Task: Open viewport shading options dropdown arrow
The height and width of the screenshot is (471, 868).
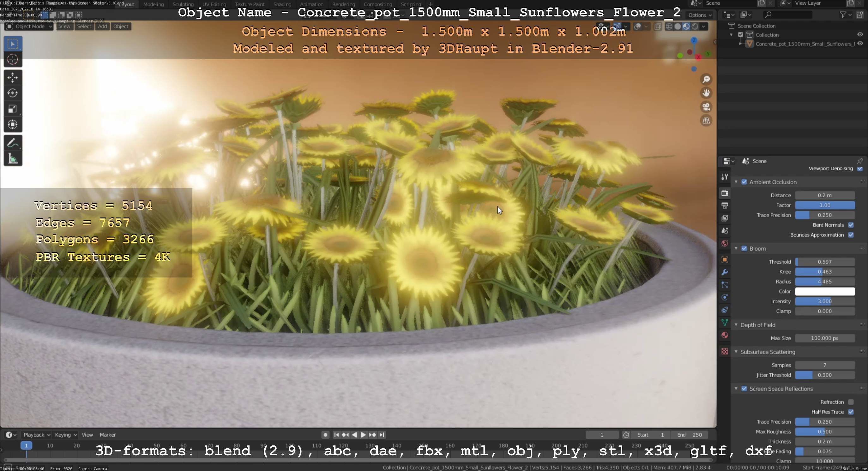Action: (x=703, y=26)
